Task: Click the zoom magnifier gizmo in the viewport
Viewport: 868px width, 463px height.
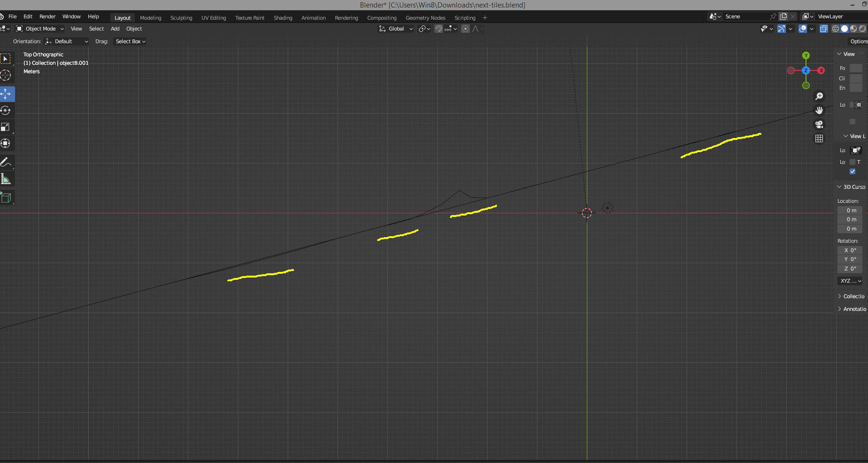Action: [x=819, y=96]
